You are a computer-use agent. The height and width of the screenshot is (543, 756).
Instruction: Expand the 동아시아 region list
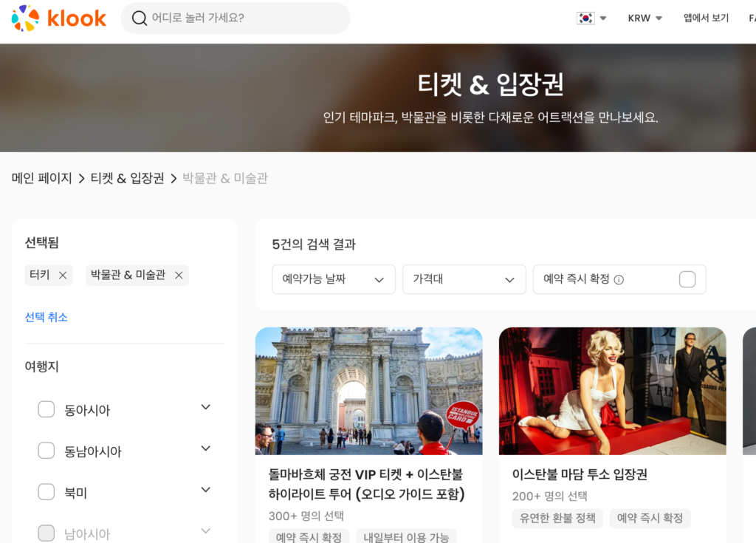point(206,407)
